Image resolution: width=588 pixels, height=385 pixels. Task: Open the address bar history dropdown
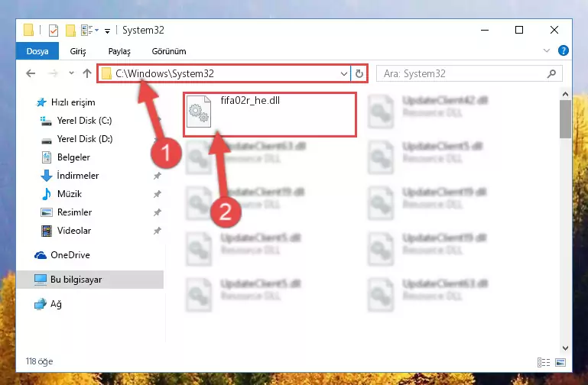[343, 74]
